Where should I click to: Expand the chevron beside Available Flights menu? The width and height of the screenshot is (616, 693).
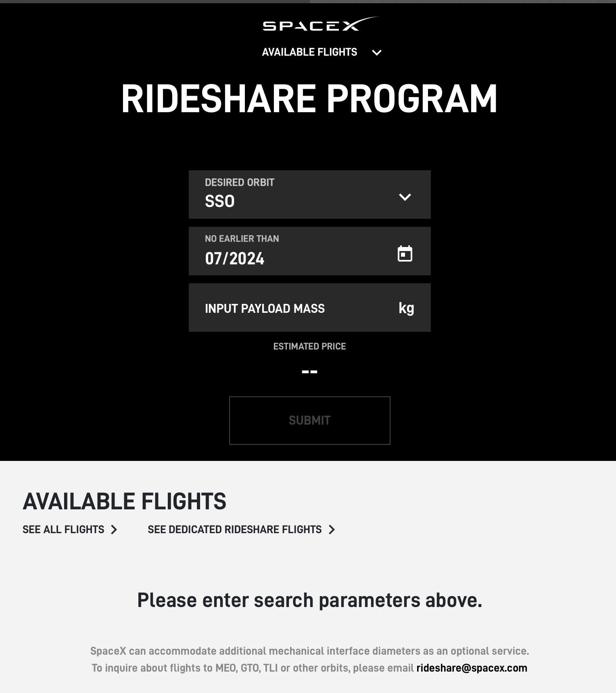pos(376,52)
